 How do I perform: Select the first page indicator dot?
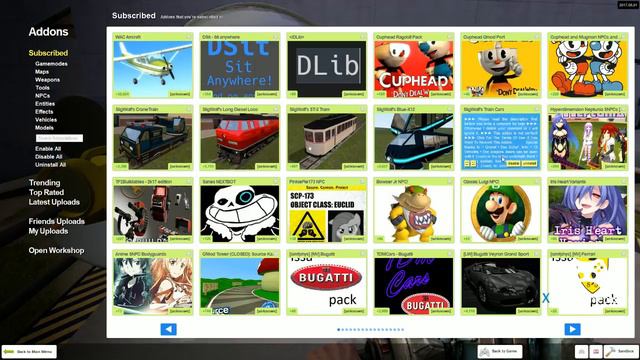tap(338, 329)
